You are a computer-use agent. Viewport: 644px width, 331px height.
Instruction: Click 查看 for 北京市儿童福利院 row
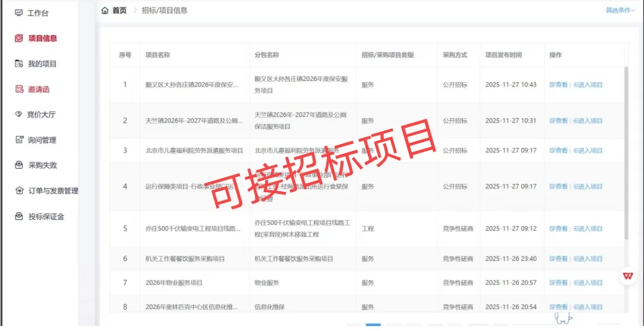559,151
